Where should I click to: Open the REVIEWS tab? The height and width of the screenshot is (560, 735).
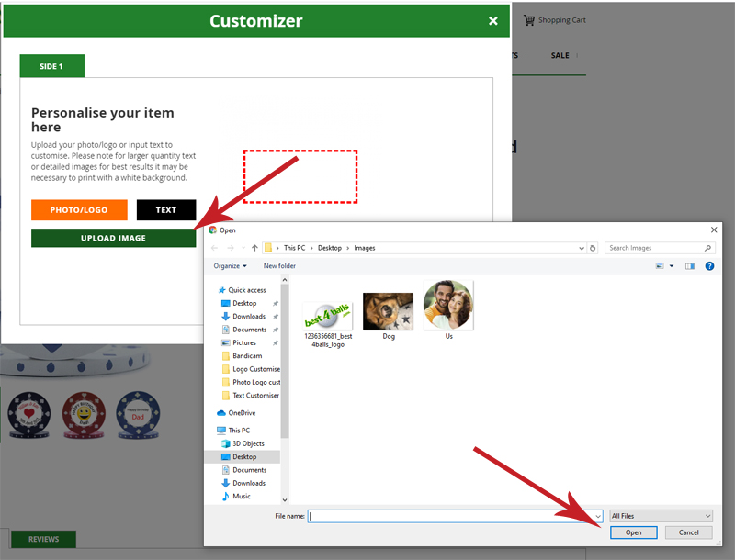point(43,540)
